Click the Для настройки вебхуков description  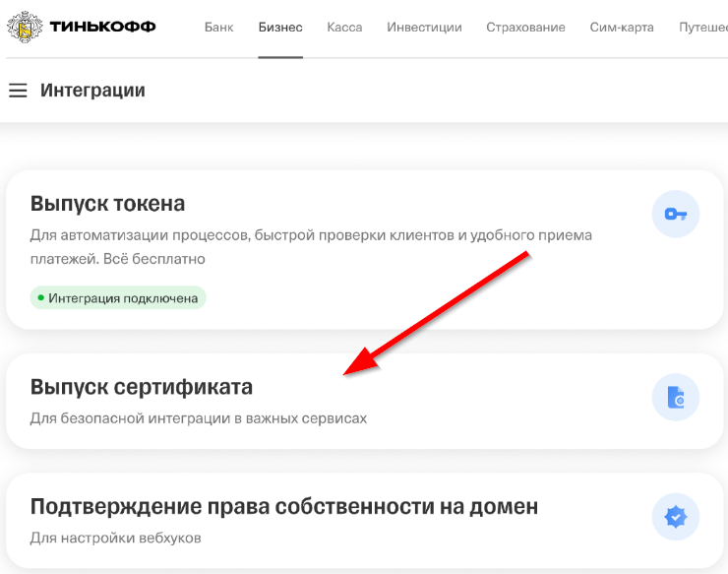coord(115,539)
